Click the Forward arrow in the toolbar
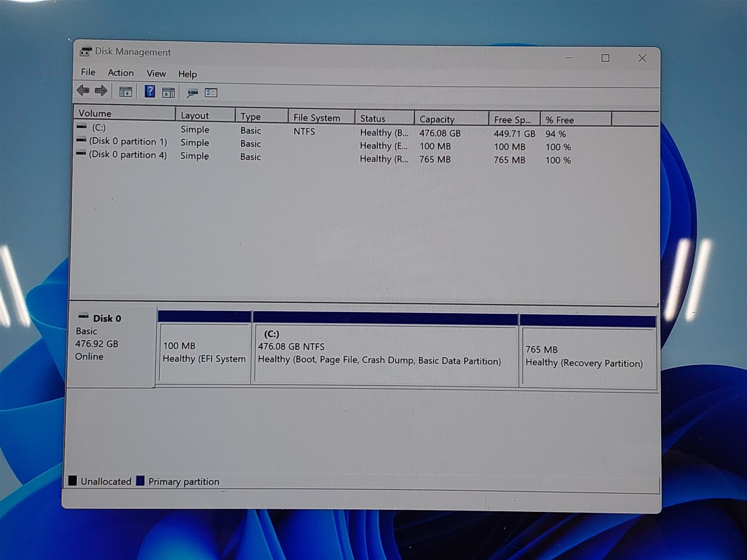The width and height of the screenshot is (747, 560). pos(101,91)
